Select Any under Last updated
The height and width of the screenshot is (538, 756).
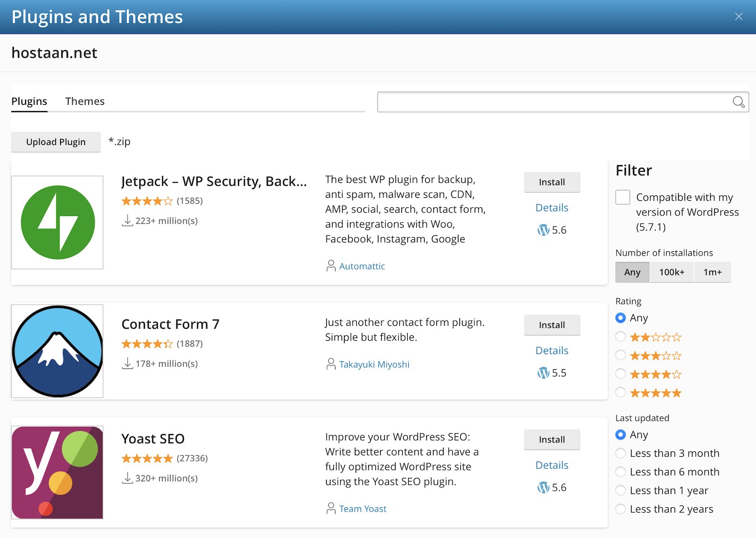click(x=620, y=435)
